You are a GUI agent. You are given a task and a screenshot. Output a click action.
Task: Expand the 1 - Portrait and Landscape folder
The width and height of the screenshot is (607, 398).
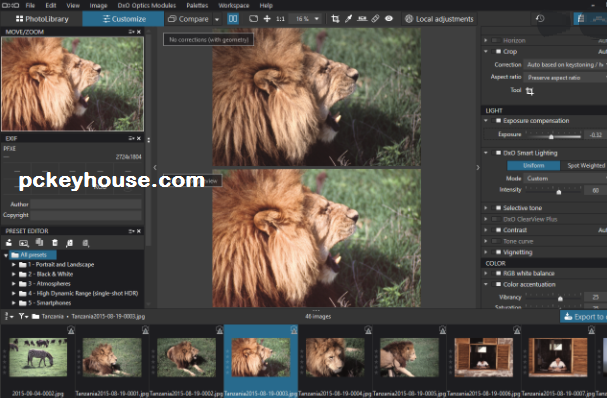14,264
